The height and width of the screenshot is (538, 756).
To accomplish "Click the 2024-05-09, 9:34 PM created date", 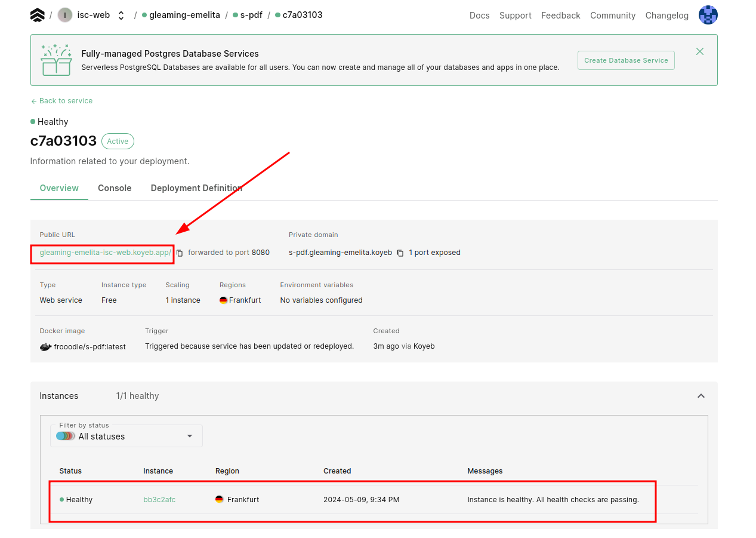I will pyautogui.click(x=362, y=500).
